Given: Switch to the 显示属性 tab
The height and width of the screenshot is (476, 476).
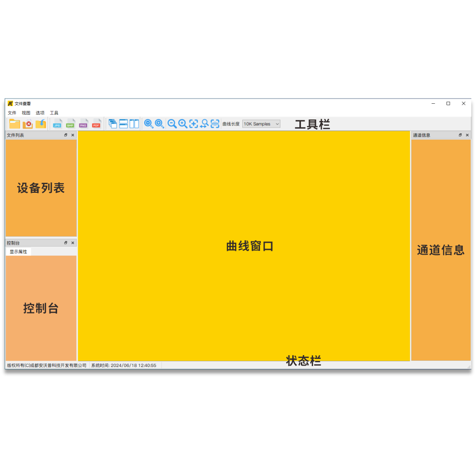Looking at the screenshot, I should point(18,251).
